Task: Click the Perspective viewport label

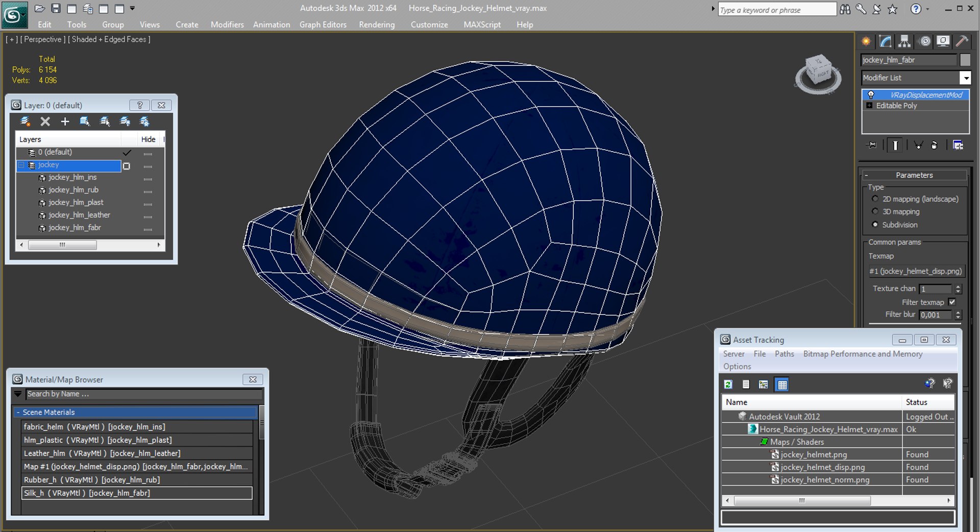Action: (x=42, y=39)
